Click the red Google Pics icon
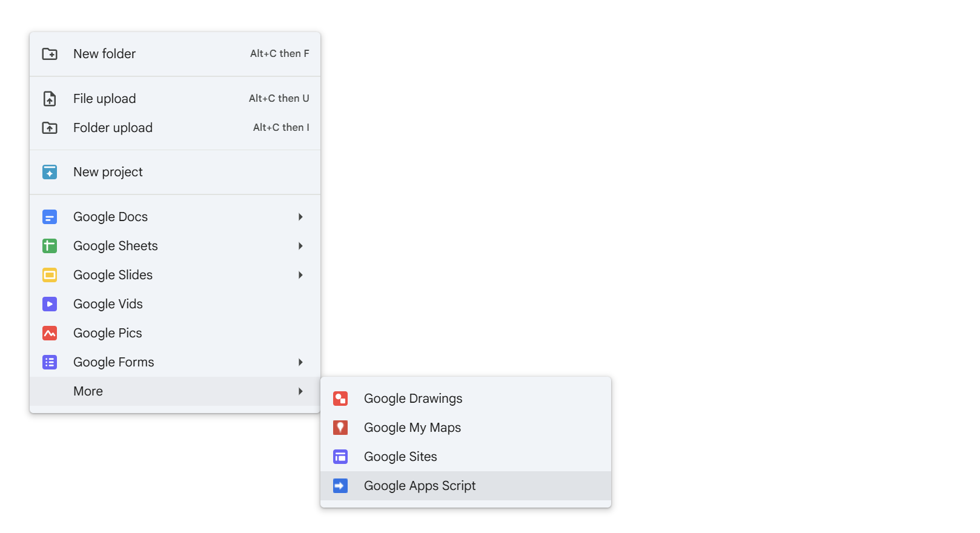Screen dimensions: 980x533 click(x=50, y=333)
